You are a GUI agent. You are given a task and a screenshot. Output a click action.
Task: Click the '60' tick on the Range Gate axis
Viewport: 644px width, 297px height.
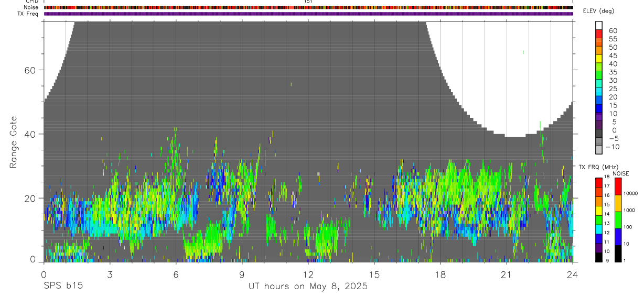pos(30,70)
